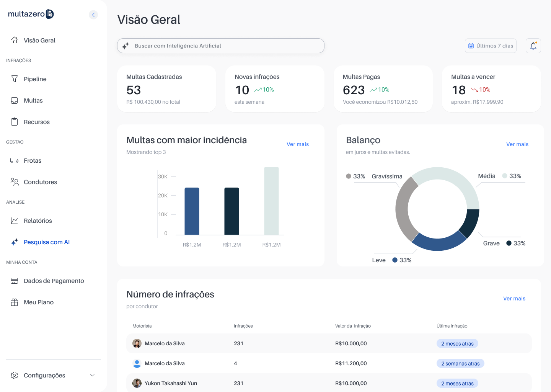This screenshot has height=392, width=551.
Task: Click the Ver mais link for Número de infrações
Action: (x=514, y=299)
